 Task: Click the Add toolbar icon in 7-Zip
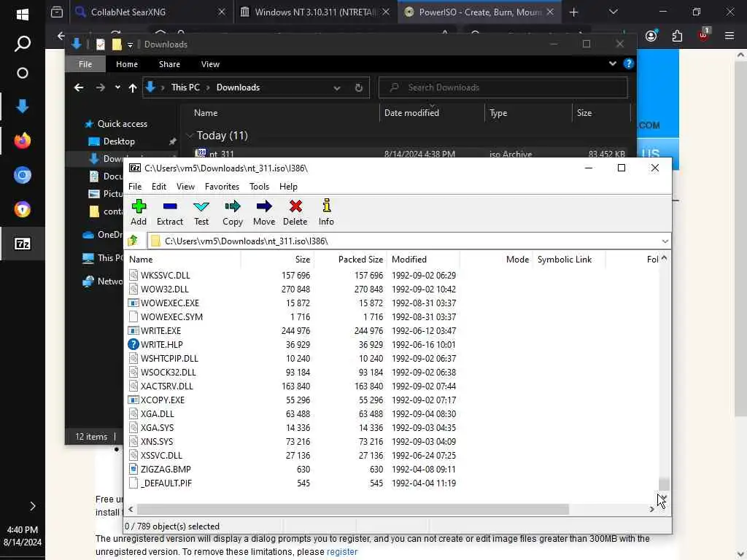(139, 212)
